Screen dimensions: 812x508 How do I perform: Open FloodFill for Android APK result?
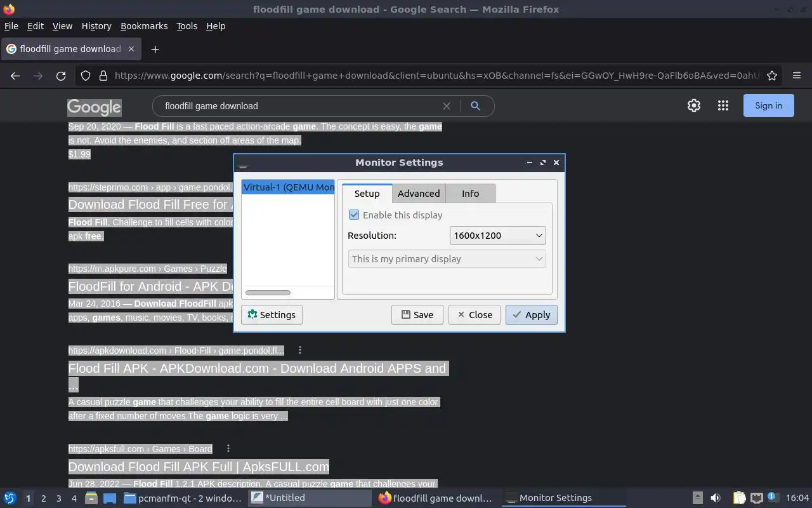click(150, 286)
